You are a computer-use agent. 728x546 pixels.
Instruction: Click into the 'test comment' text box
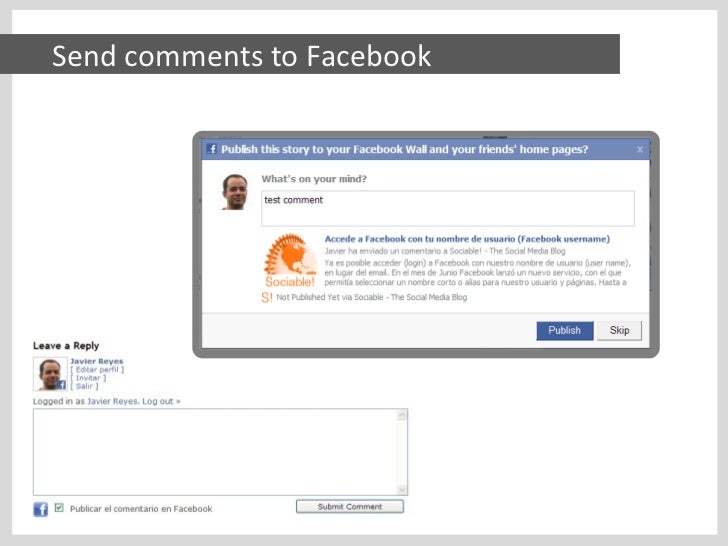[x=448, y=208]
